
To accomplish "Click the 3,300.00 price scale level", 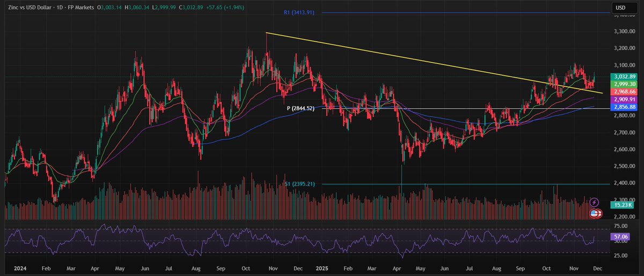I will coord(624,32).
